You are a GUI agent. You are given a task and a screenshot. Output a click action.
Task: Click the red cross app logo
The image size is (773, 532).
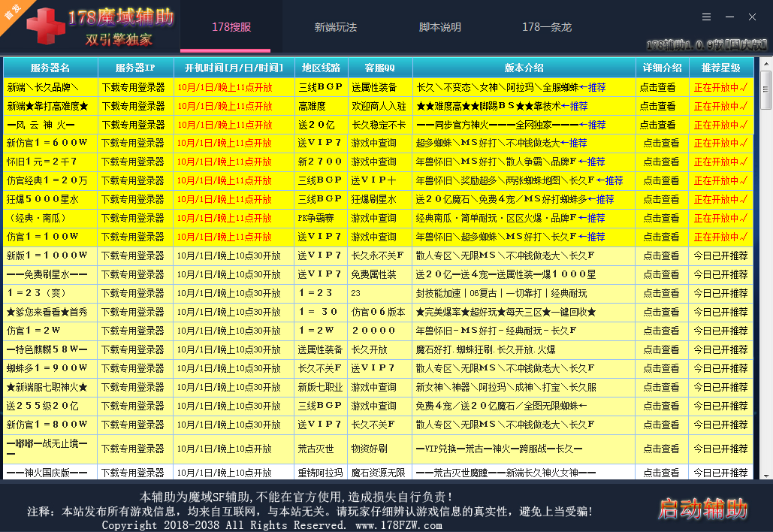[45, 26]
